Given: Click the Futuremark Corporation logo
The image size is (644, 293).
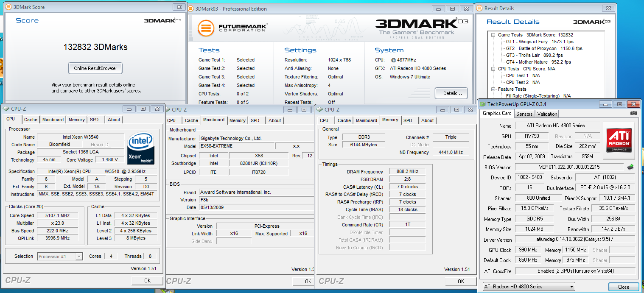Looking at the screenshot, I should pos(232,28).
